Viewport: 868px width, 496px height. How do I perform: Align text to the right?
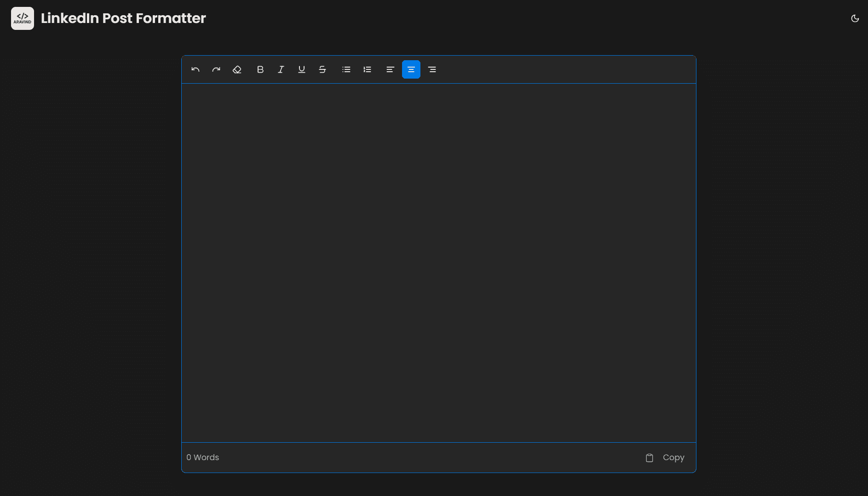[x=432, y=69]
